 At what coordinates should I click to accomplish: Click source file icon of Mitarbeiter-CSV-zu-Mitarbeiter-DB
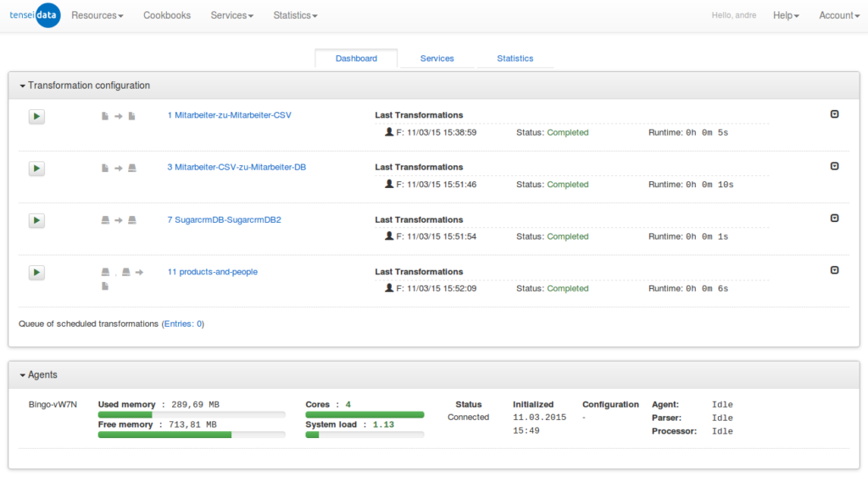pyautogui.click(x=105, y=169)
